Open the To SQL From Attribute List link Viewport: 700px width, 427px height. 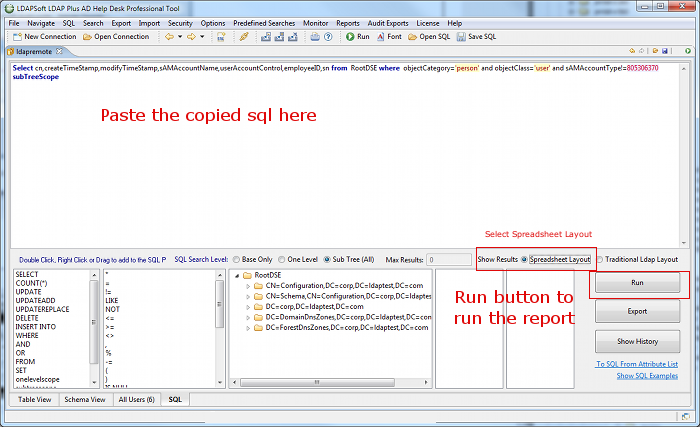(637, 364)
